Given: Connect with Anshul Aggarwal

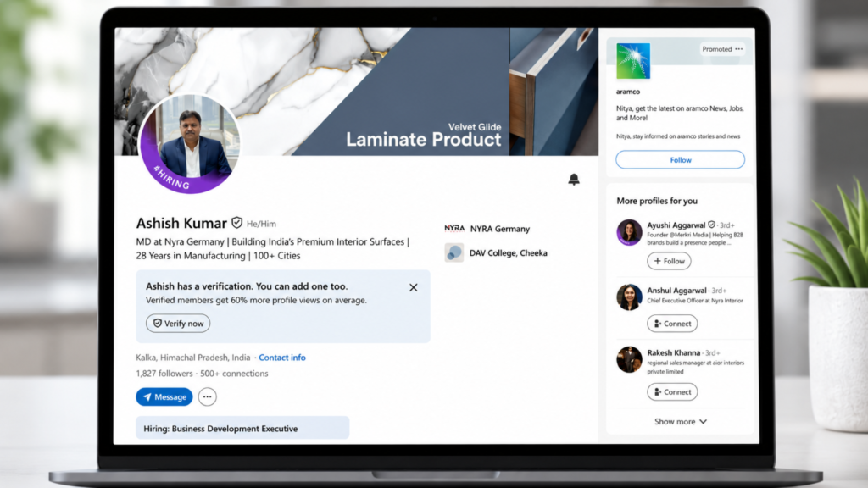Looking at the screenshot, I should tap(672, 323).
